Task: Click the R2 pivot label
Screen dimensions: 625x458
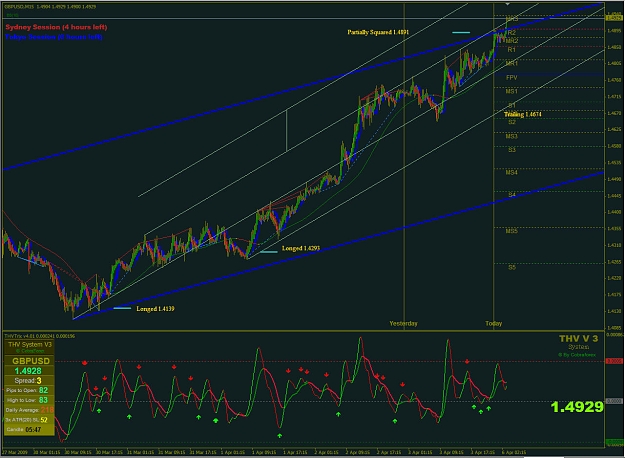Action: coord(511,33)
